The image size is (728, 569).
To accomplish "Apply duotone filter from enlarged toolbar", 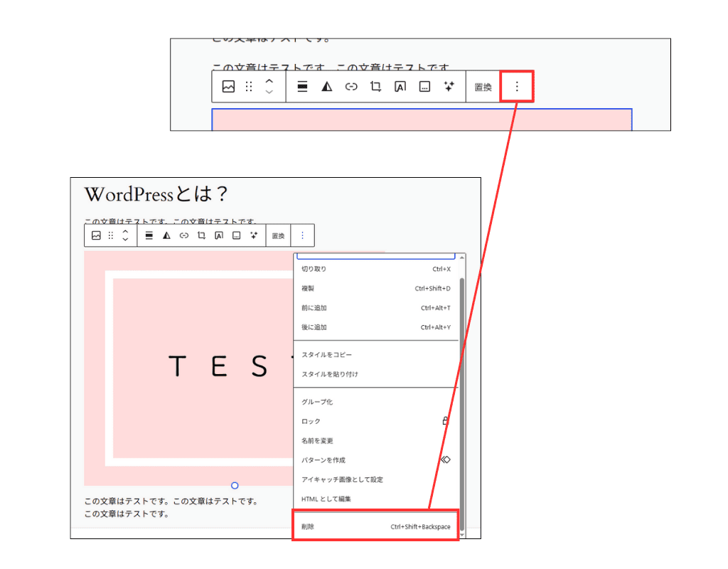I will click(x=327, y=86).
